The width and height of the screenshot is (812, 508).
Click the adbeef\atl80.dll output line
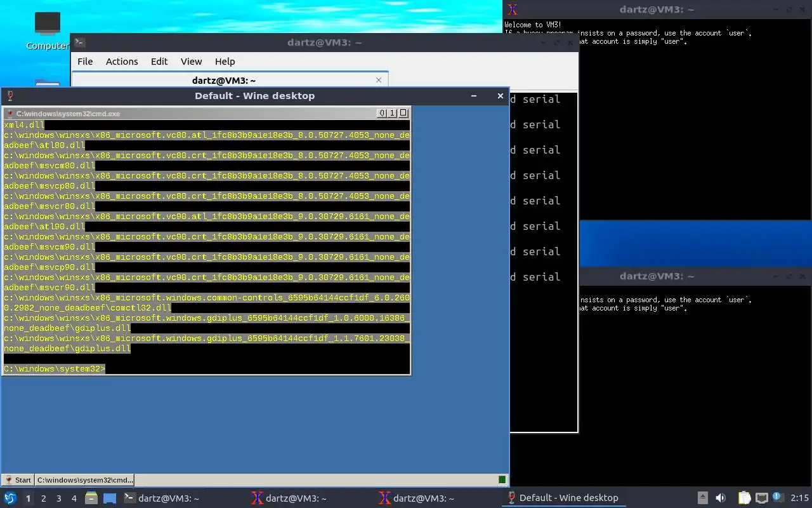point(44,145)
